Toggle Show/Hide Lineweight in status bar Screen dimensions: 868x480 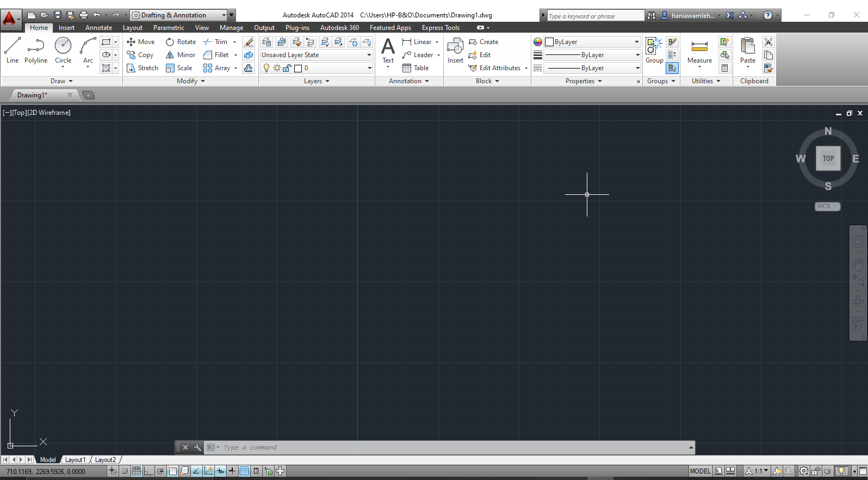(232, 471)
